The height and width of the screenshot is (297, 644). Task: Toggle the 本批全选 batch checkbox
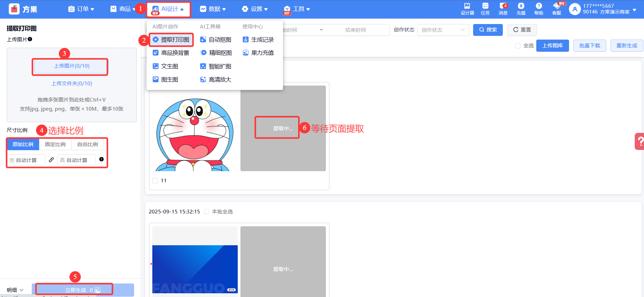click(x=206, y=212)
